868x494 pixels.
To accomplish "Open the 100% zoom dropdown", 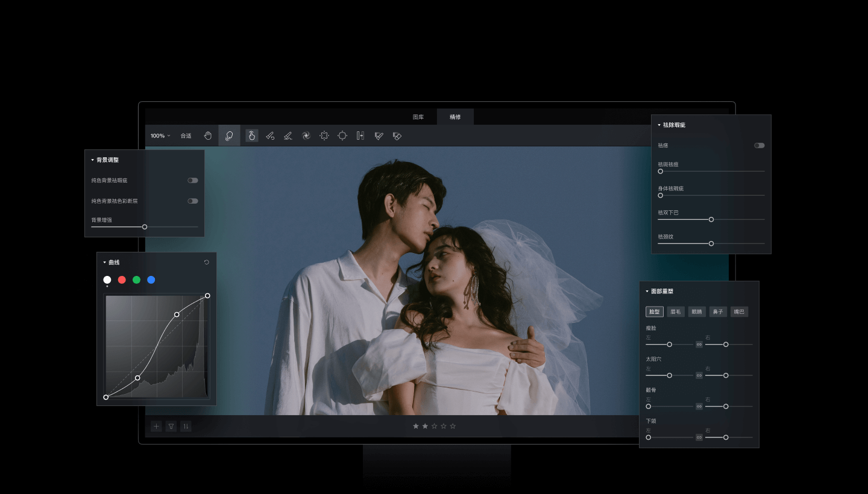I will 160,136.
